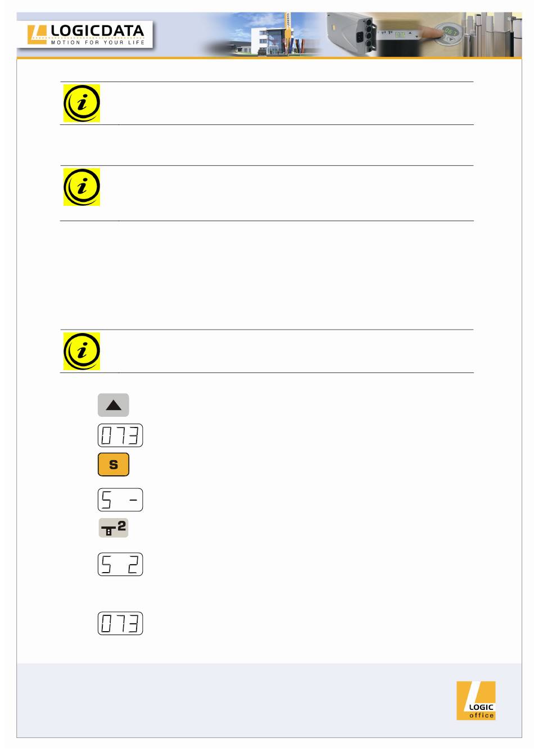Click the gray up arrow button icon
This screenshot has height=756, width=534.
click(114, 405)
